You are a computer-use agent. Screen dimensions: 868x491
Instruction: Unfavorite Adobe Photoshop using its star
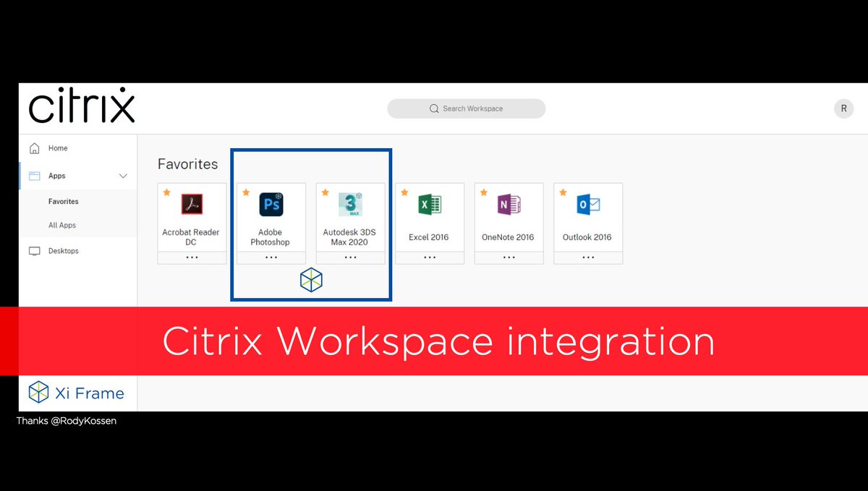246,192
